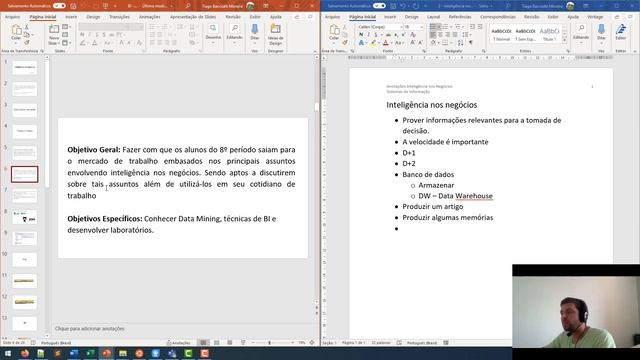The height and width of the screenshot is (360, 640).
Task: Toggle Superscript in Word ribbon
Action: pos(404,35)
